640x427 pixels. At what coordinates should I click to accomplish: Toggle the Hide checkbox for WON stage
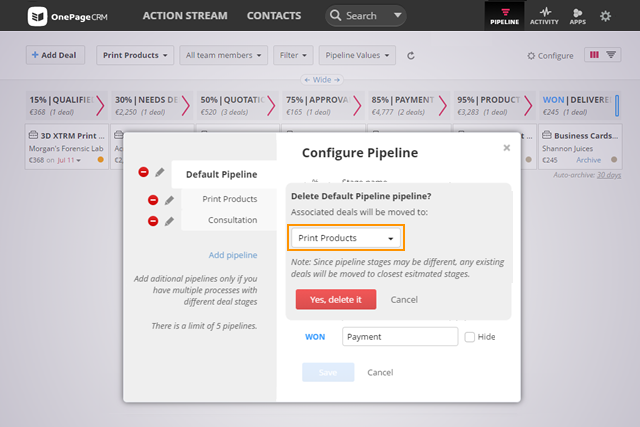470,337
